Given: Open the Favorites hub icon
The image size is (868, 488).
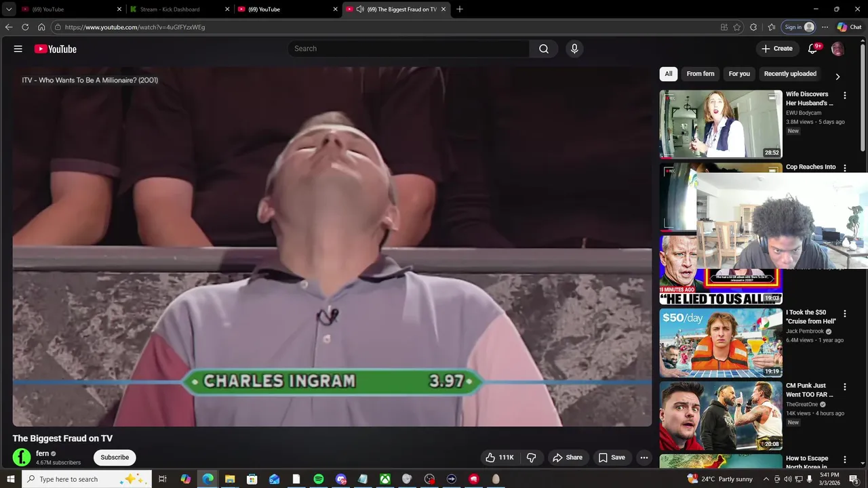Looking at the screenshot, I should [x=772, y=27].
